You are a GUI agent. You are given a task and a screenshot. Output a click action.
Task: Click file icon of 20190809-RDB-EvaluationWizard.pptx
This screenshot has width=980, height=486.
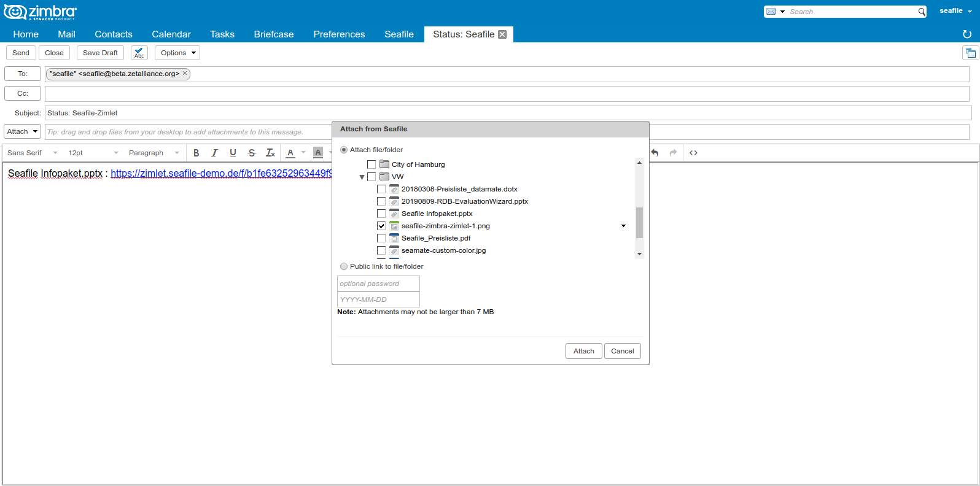(394, 201)
